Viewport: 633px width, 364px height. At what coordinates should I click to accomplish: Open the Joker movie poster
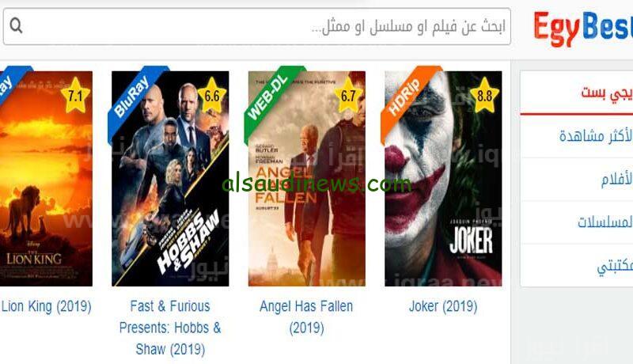tap(443, 179)
